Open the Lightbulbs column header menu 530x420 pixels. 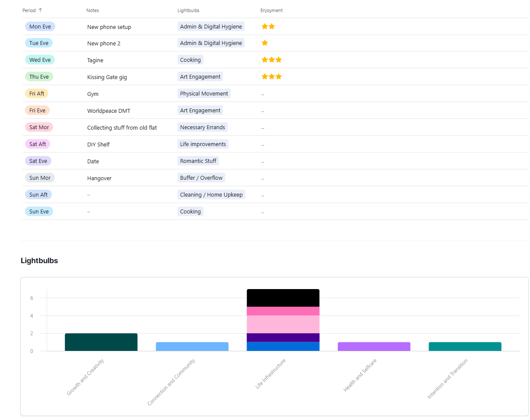coord(188,10)
